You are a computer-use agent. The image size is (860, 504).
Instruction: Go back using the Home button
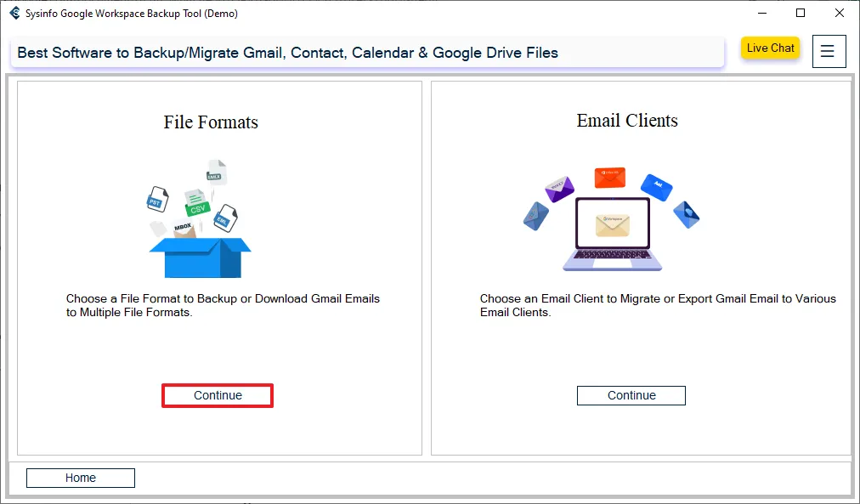tap(81, 478)
